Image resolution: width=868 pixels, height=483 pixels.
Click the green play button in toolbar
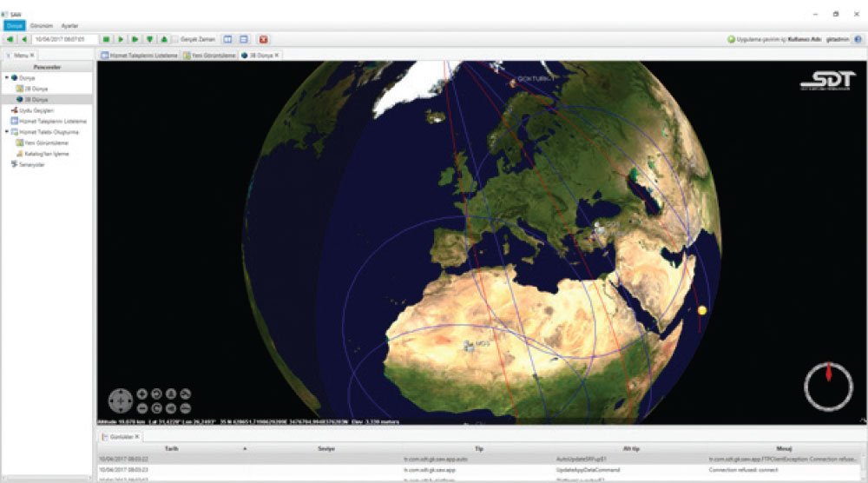coord(121,39)
